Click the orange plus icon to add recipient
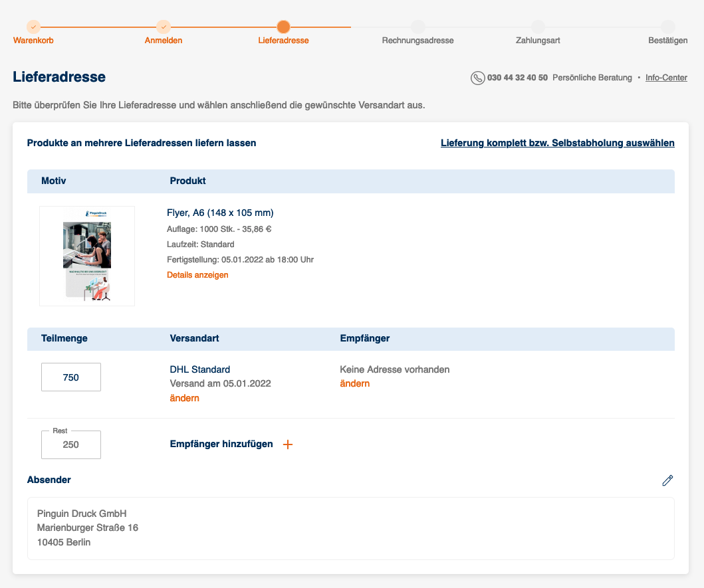The width and height of the screenshot is (704, 588). 288,444
